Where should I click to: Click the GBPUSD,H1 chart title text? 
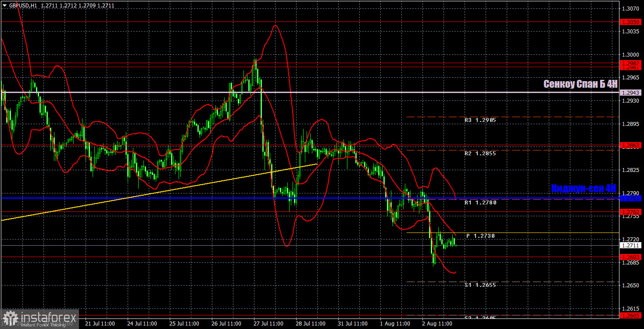tap(23, 6)
